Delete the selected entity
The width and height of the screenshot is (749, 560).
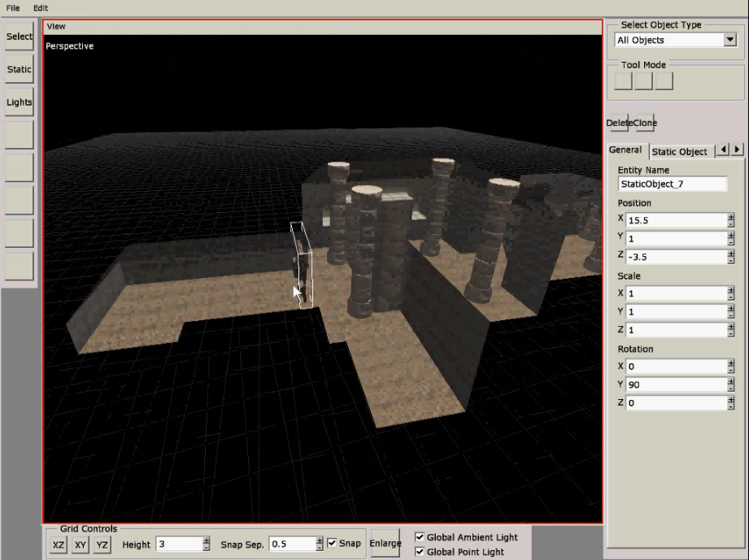click(617, 124)
